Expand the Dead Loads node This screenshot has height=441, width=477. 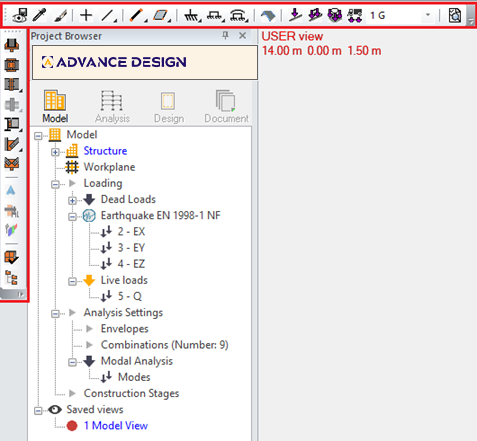tap(72, 200)
